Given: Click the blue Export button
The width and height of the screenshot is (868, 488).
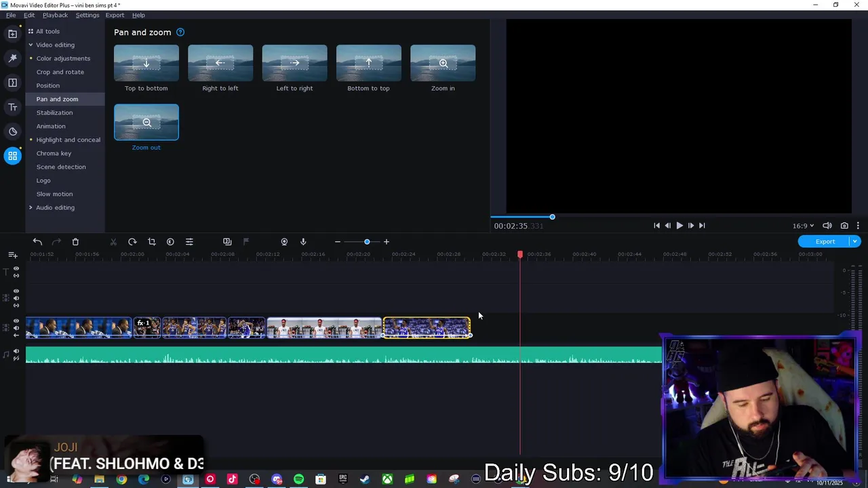Looking at the screenshot, I should point(825,241).
